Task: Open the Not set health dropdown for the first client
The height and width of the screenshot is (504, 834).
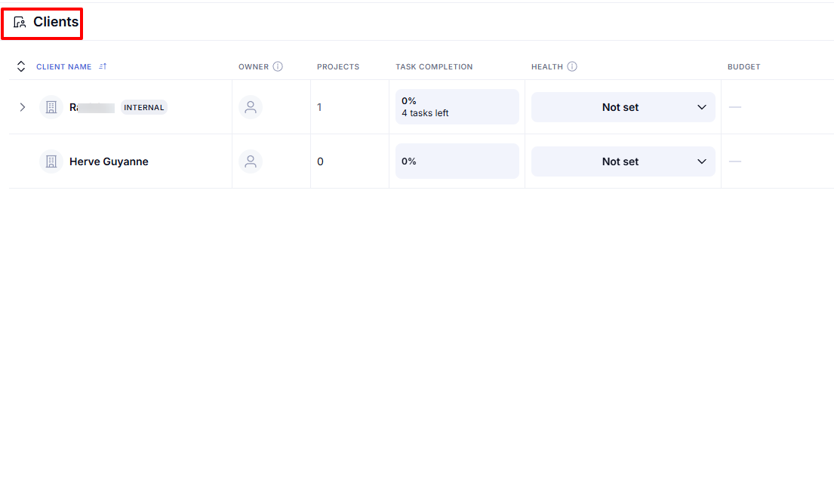Action: tap(623, 107)
